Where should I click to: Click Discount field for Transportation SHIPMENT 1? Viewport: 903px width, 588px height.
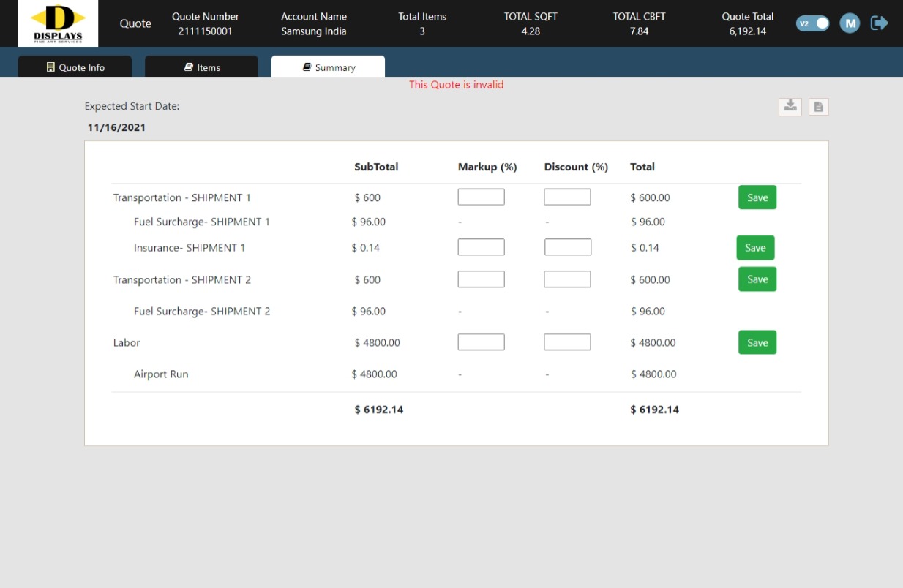(567, 197)
